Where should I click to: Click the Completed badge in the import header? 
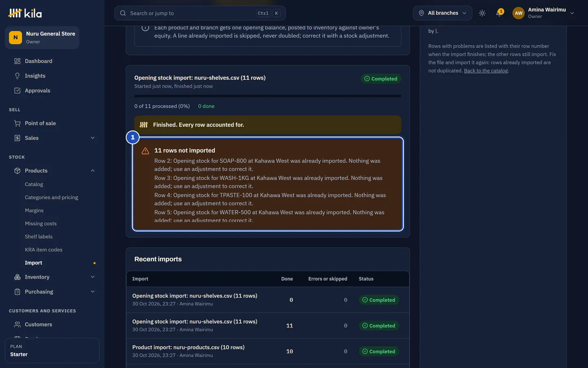tap(381, 79)
